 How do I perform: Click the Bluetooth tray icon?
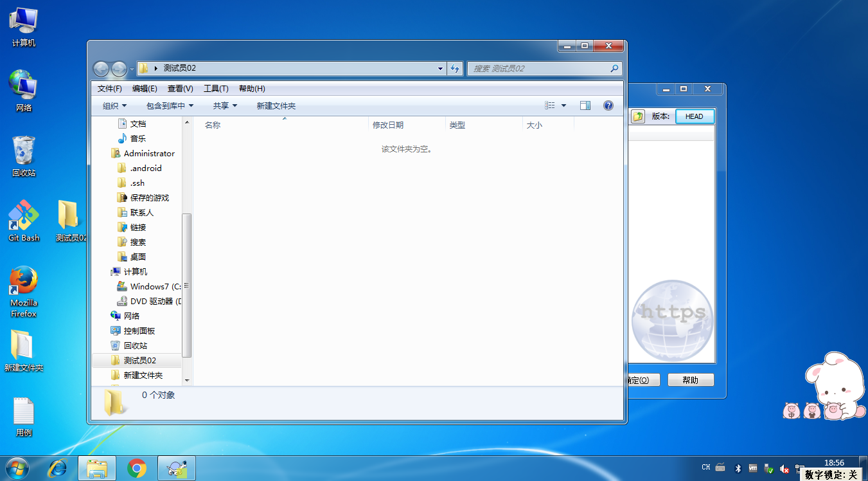point(738,468)
